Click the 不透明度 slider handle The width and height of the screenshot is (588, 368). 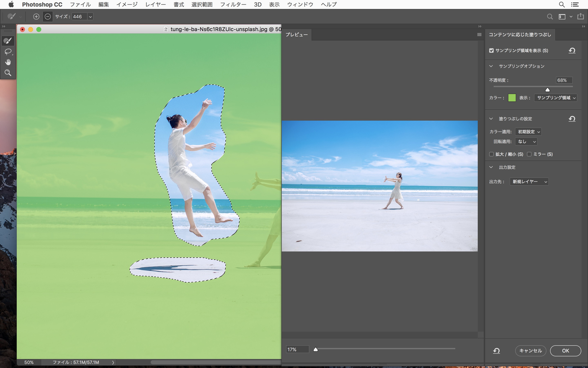click(548, 90)
